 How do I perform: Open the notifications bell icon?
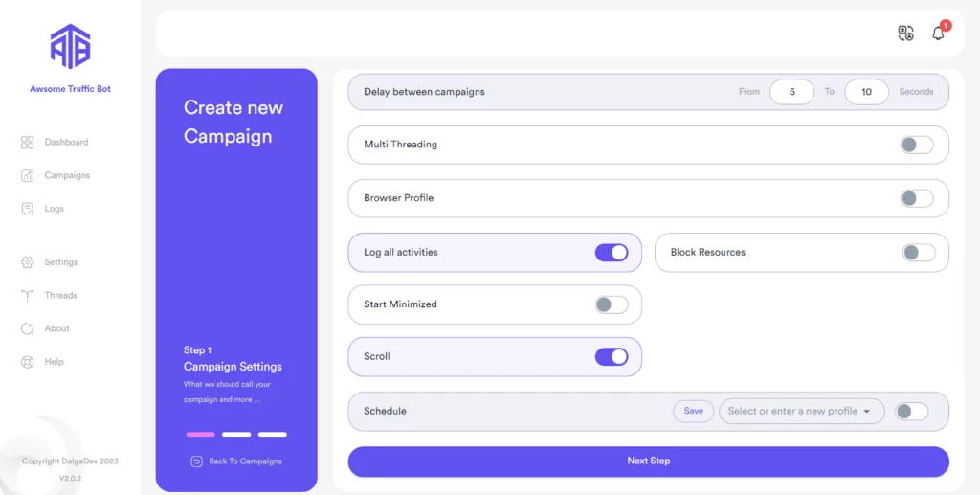pyautogui.click(x=938, y=34)
